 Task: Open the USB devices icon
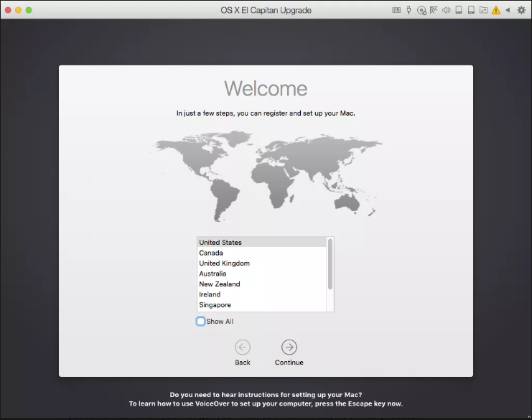(409, 10)
